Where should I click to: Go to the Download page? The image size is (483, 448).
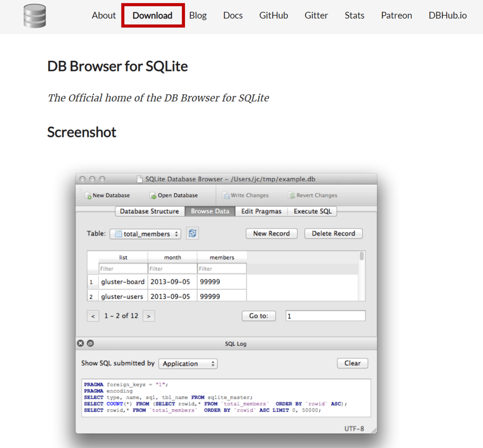click(152, 15)
